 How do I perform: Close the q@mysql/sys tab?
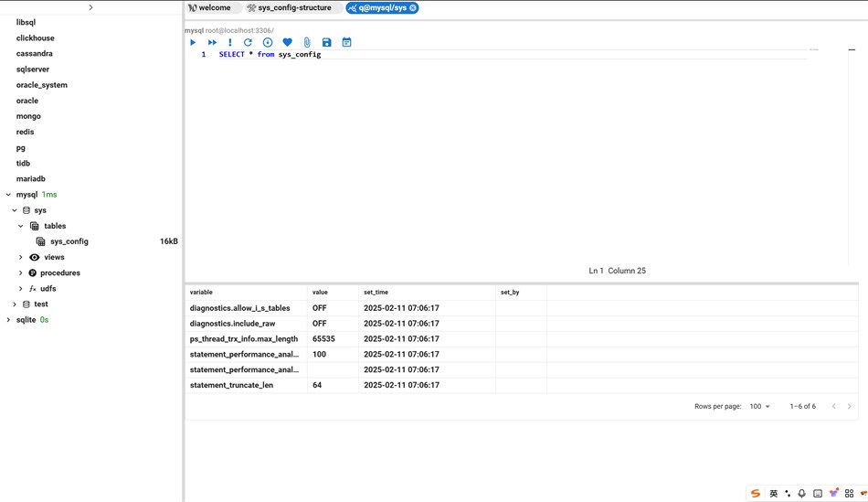412,7
